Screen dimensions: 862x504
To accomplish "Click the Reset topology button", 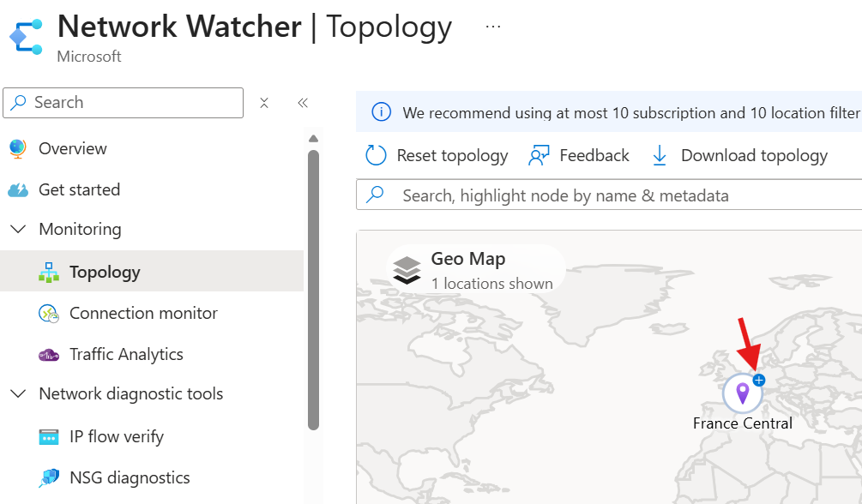I will pos(437,155).
